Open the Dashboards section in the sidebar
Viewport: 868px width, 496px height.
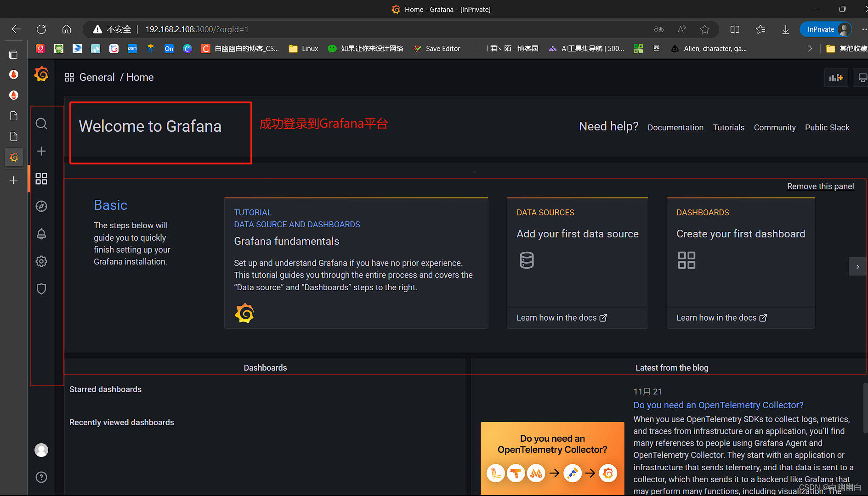(x=41, y=179)
